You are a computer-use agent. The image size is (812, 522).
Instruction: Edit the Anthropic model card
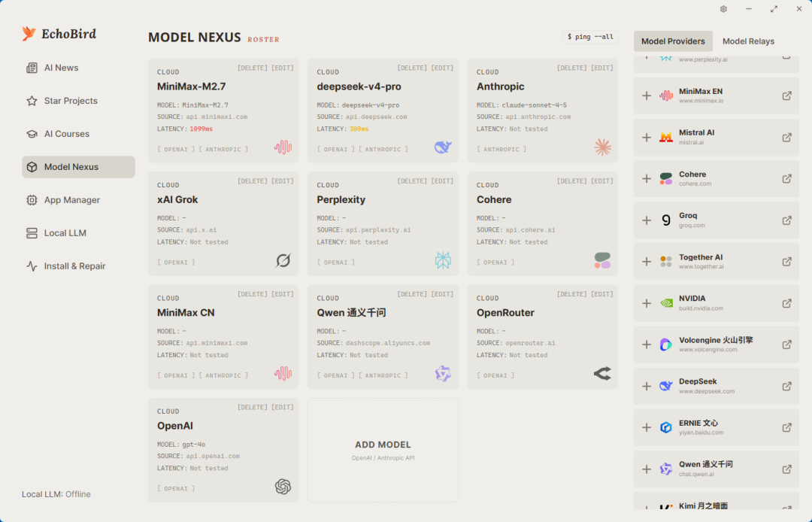(601, 68)
